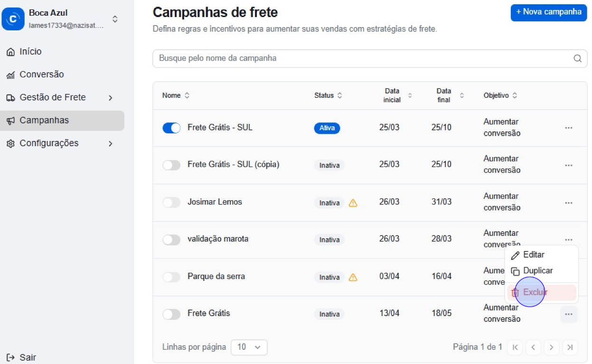The height and width of the screenshot is (364, 592).
Task: Disable the Frete Grátis - SUL campaign toggle
Action: click(171, 128)
